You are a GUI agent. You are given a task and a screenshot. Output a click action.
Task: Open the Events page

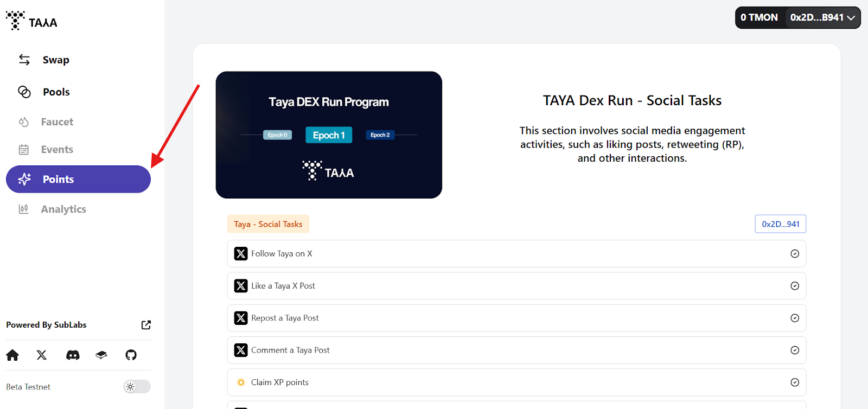[x=57, y=149]
